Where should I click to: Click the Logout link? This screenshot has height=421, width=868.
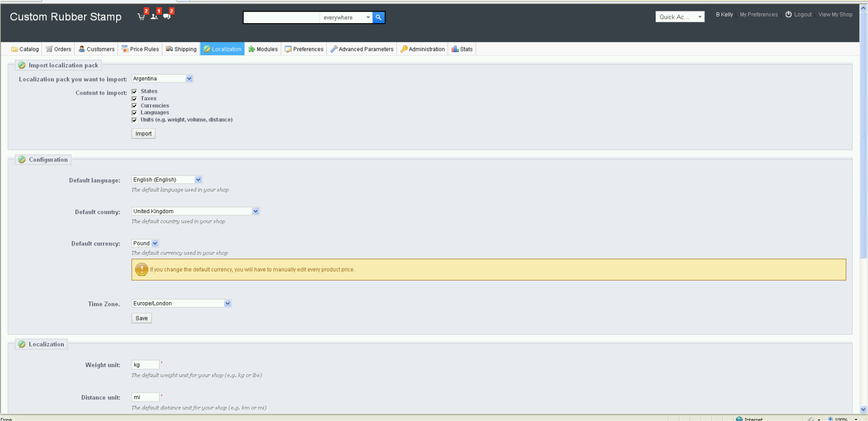[803, 15]
